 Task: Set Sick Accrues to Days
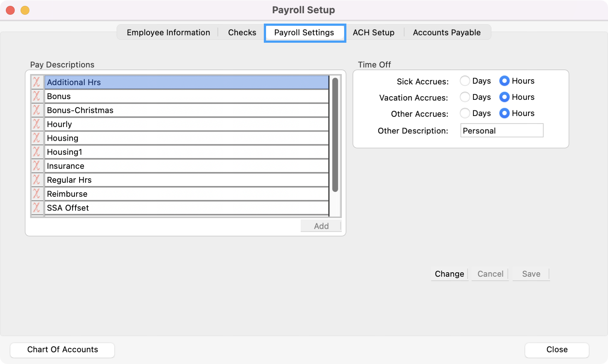tap(465, 81)
